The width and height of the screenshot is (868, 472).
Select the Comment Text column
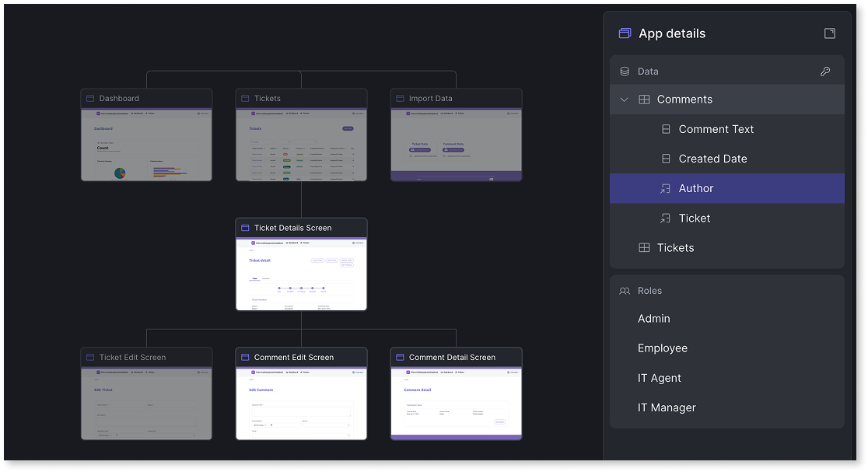coord(727,130)
